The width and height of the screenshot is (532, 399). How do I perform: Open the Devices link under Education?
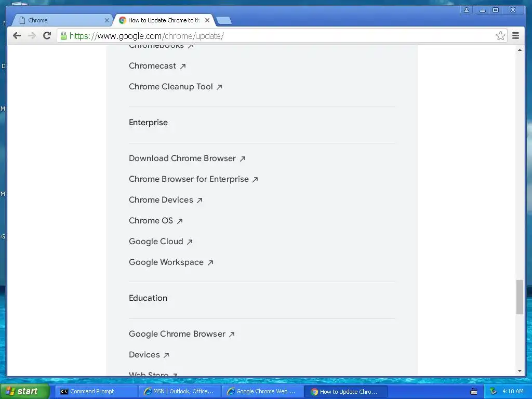click(x=149, y=354)
